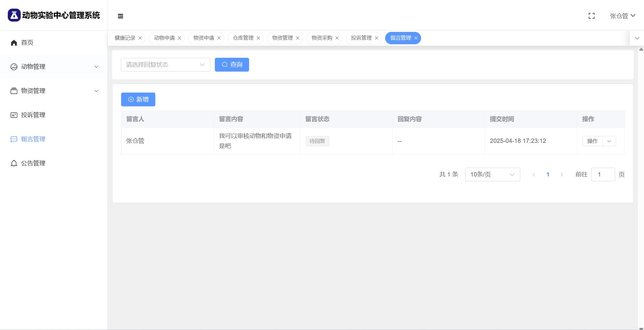Switch to the 动物申请 tab
The width and height of the screenshot is (644, 330).
point(164,38)
